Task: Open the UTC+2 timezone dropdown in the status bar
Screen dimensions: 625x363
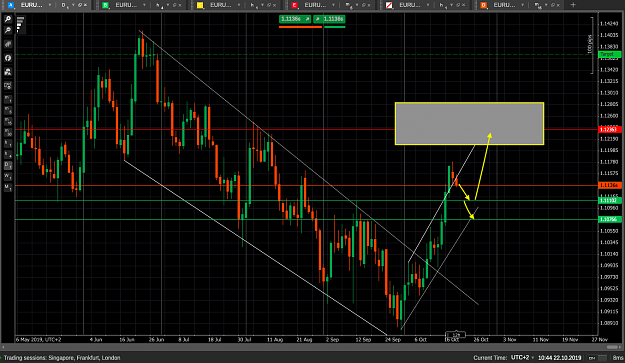Action: (522, 357)
